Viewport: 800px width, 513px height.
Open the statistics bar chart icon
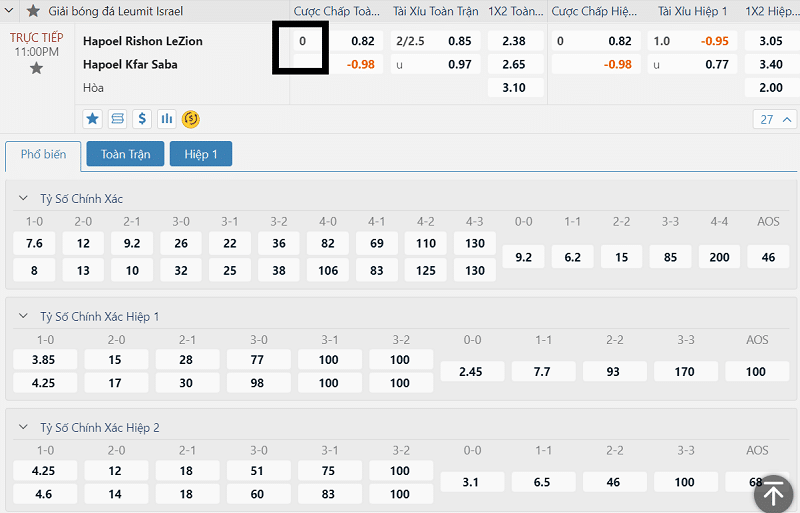(167, 119)
